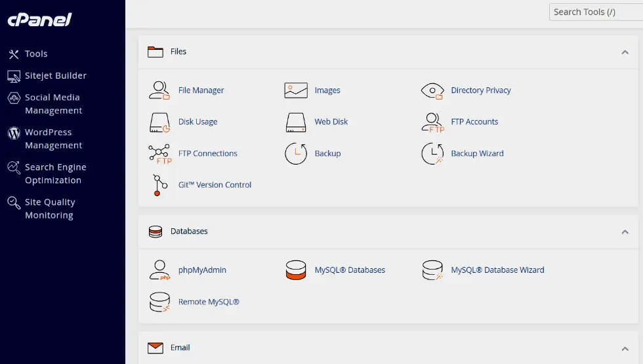
Task: Click the WordPress logo icon in sidebar
Action: coord(14,132)
